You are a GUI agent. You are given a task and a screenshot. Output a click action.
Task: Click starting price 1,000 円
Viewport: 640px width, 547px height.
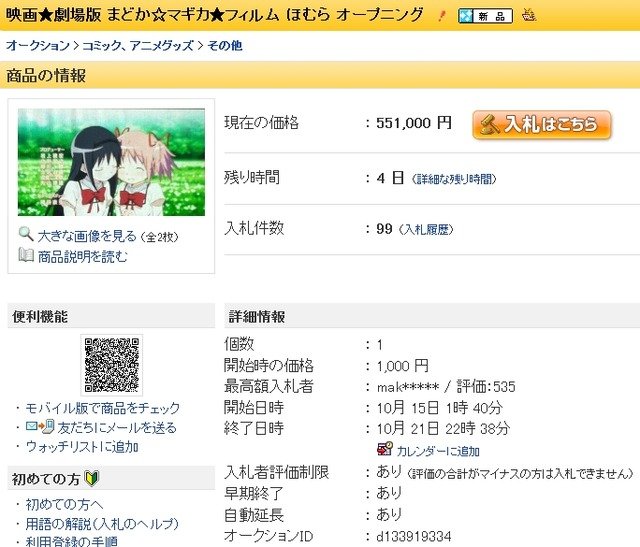coord(402,366)
